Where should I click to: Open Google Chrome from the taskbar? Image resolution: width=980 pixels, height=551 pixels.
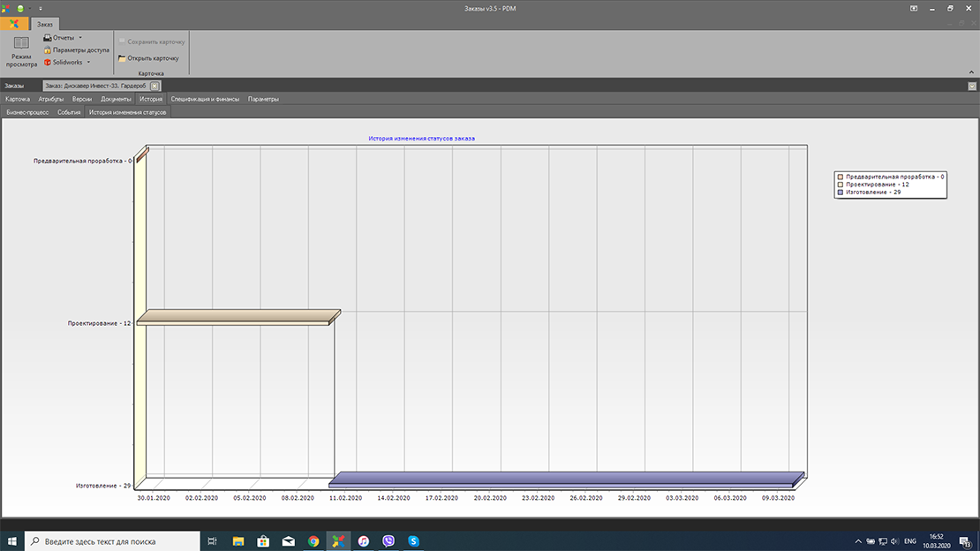pyautogui.click(x=313, y=541)
